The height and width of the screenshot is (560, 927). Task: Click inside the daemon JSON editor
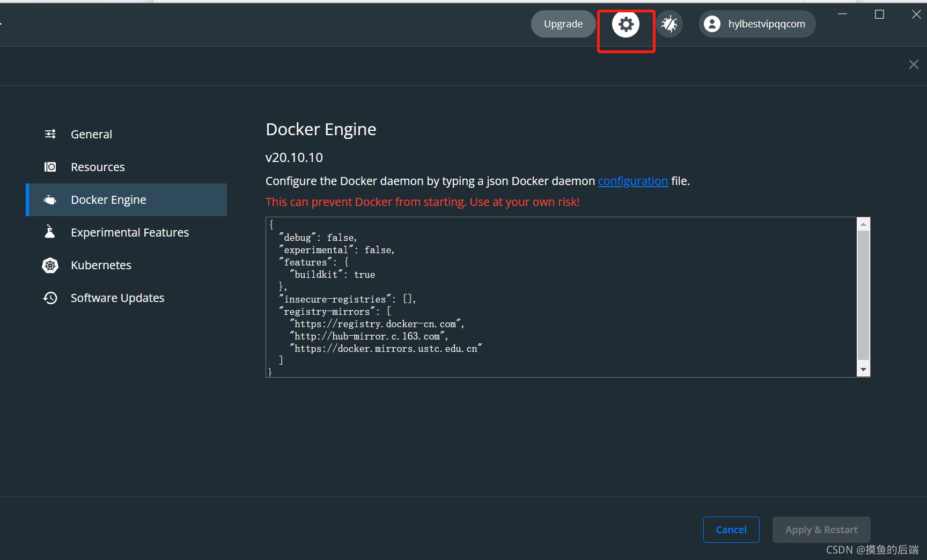click(561, 297)
